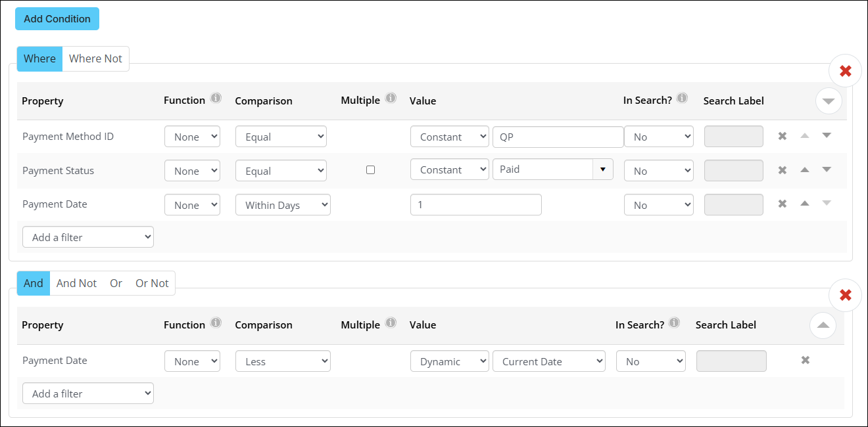Select the And Not operator tab
Viewport: 868px width, 427px height.
click(x=76, y=283)
